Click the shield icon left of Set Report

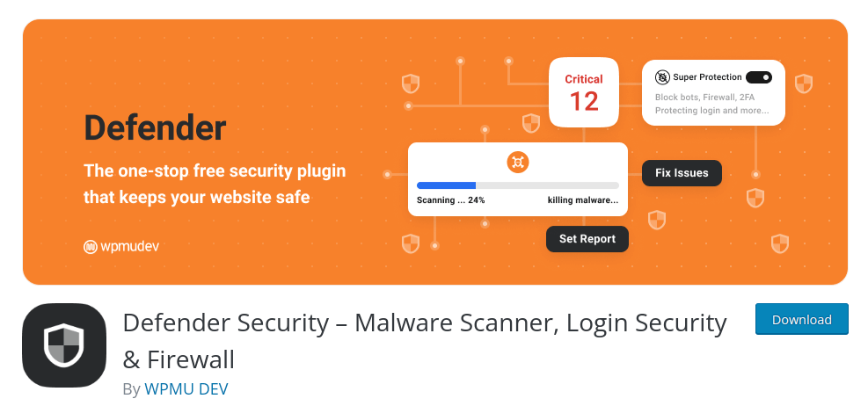410,243
